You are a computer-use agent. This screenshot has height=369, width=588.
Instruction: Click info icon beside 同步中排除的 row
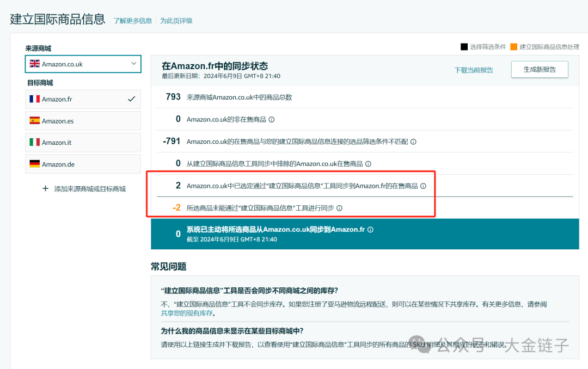[x=368, y=164]
